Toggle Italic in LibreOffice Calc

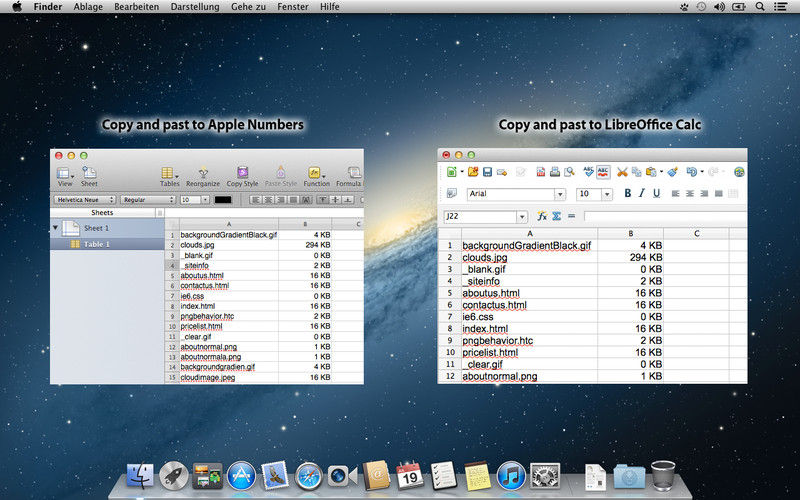[x=642, y=193]
